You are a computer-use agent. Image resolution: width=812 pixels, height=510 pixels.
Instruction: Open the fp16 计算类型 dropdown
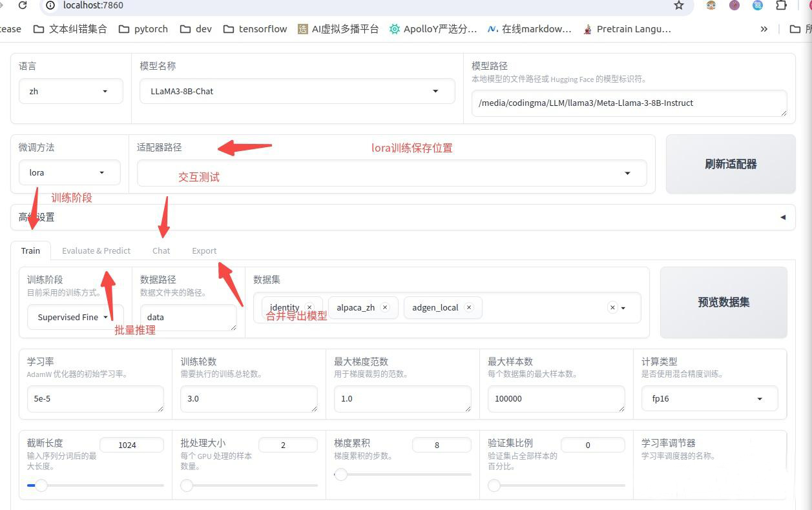760,398
